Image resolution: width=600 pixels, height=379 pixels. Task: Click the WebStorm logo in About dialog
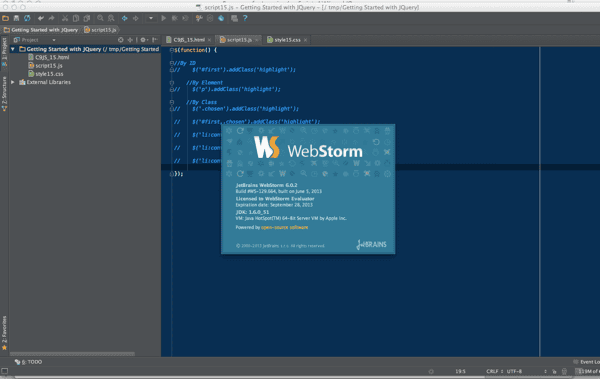click(308, 148)
